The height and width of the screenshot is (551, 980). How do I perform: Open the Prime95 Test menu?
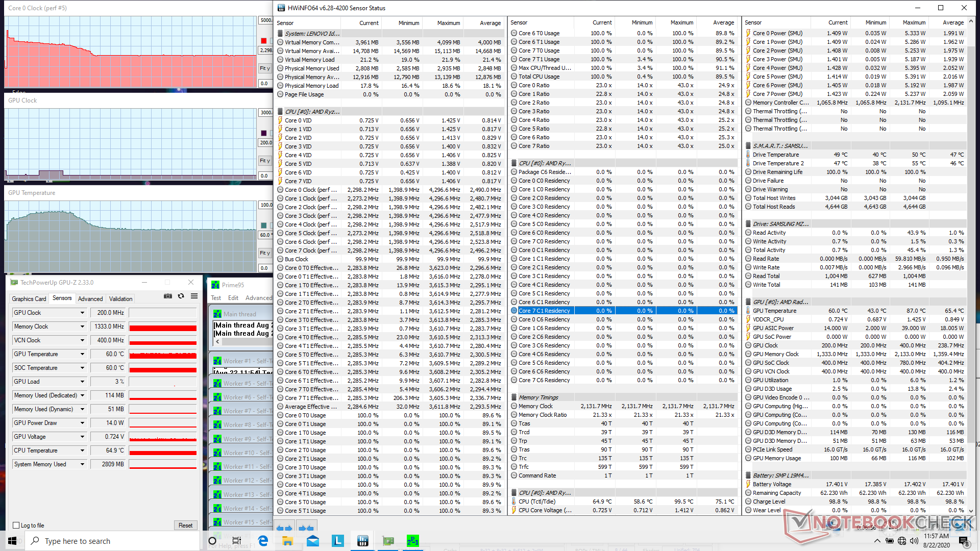pos(216,298)
